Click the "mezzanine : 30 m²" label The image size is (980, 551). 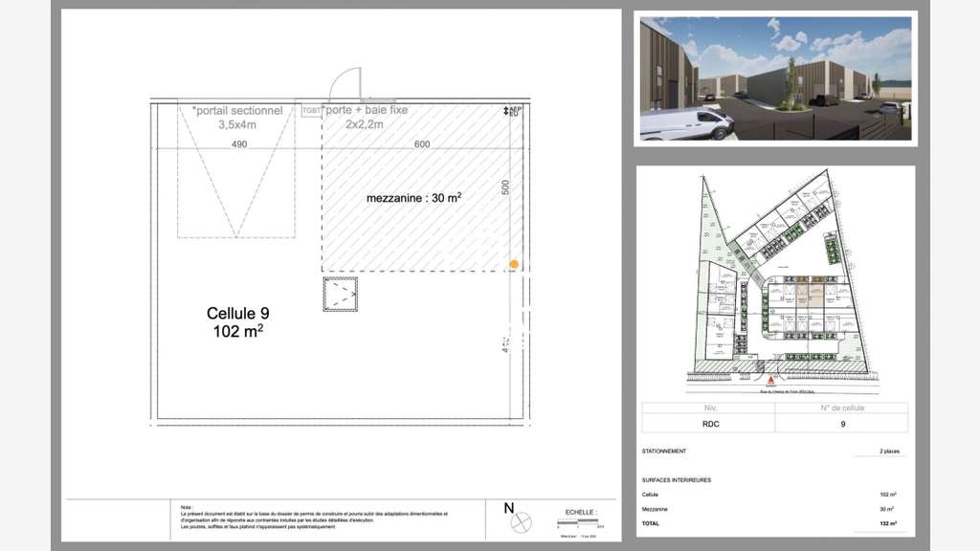coord(413,198)
